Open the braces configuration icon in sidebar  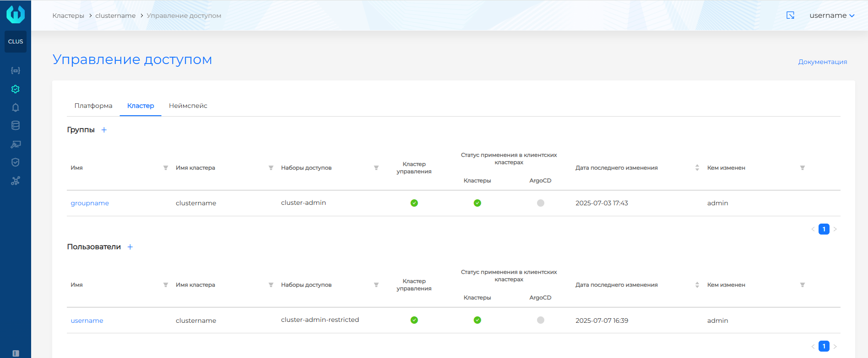pos(16,70)
